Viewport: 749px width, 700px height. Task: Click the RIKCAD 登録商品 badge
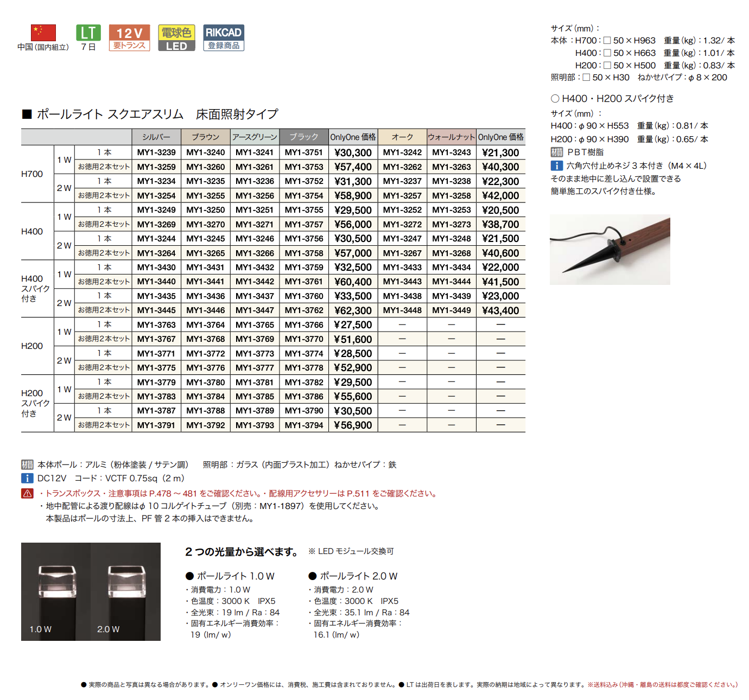[224, 38]
